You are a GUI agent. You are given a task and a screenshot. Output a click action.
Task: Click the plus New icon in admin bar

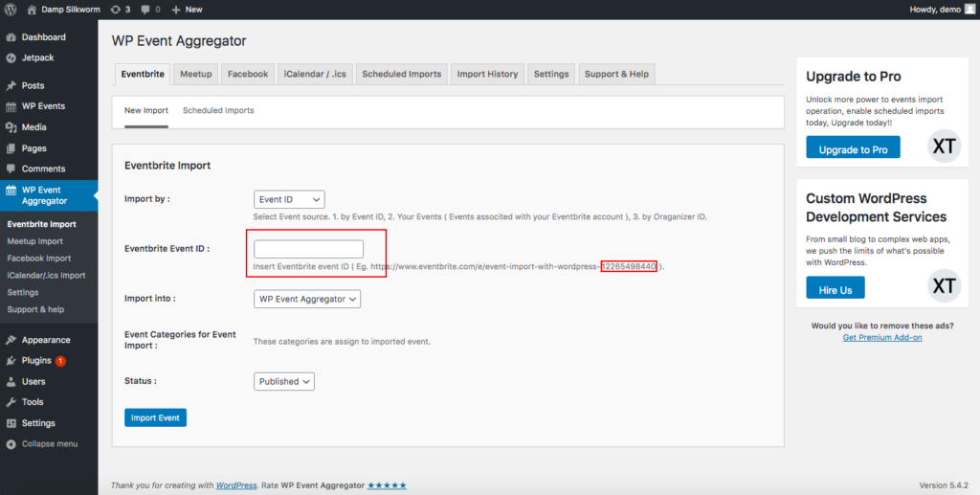[176, 10]
